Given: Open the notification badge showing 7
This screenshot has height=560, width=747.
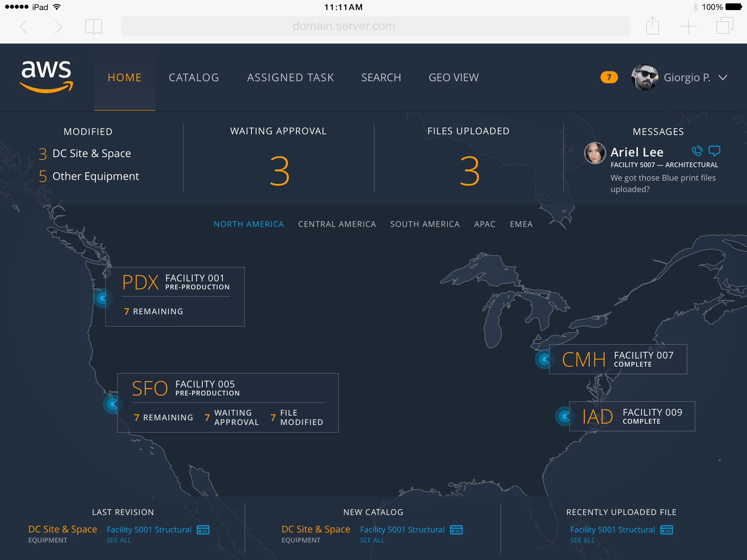Looking at the screenshot, I should coord(609,77).
